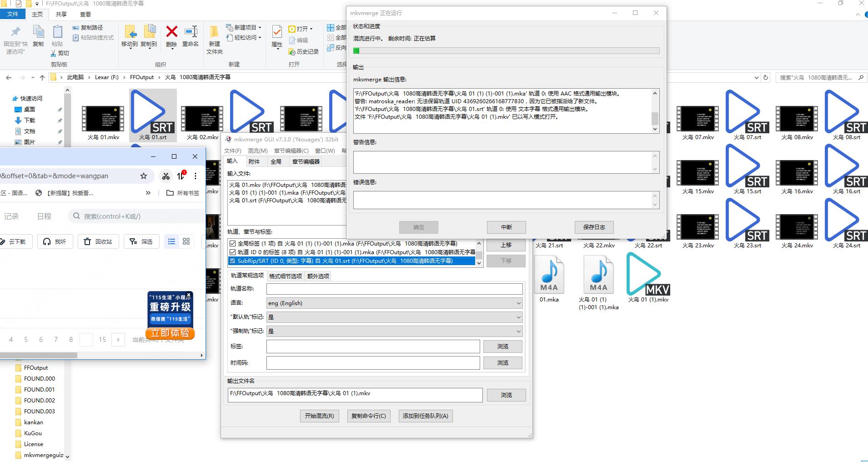Expand the default track flag dropdown
The height and width of the screenshot is (462, 868).
point(394,317)
